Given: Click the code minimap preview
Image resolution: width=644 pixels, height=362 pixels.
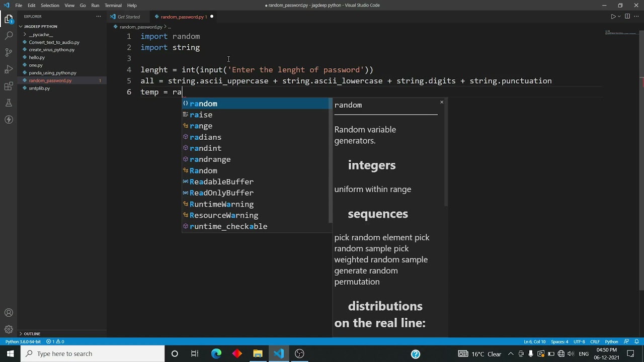Looking at the screenshot, I should (x=621, y=33).
